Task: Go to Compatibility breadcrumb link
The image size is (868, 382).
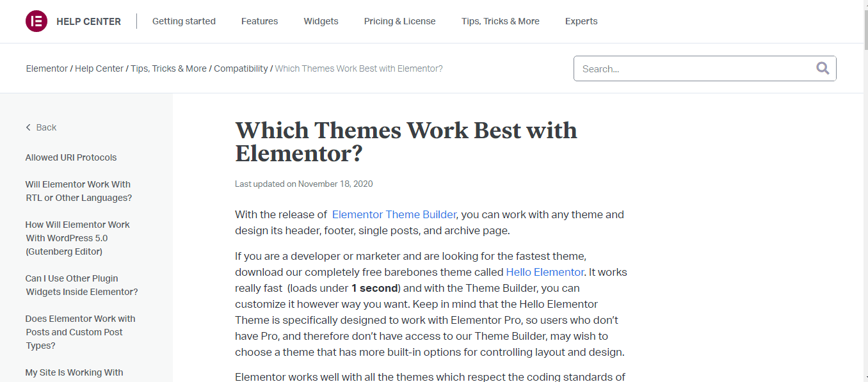Action: pyautogui.click(x=241, y=68)
